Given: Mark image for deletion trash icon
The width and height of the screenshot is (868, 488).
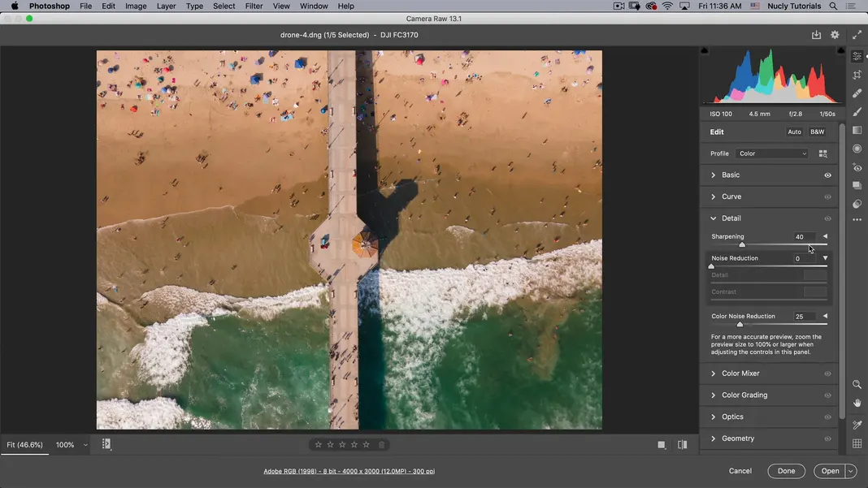Looking at the screenshot, I should click(x=381, y=445).
